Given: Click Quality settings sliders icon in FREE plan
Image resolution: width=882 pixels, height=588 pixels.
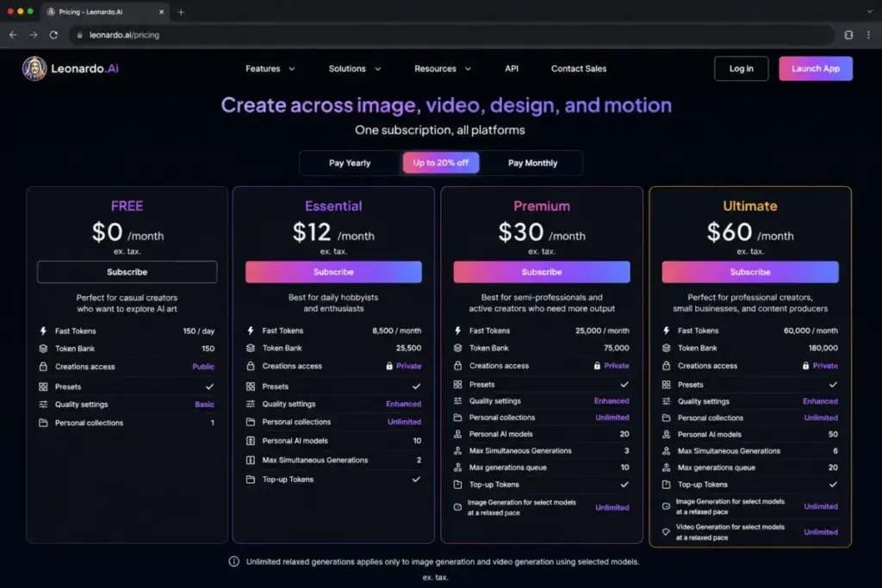Looking at the screenshot, I should pyautogui.click(x=43, y=404).
